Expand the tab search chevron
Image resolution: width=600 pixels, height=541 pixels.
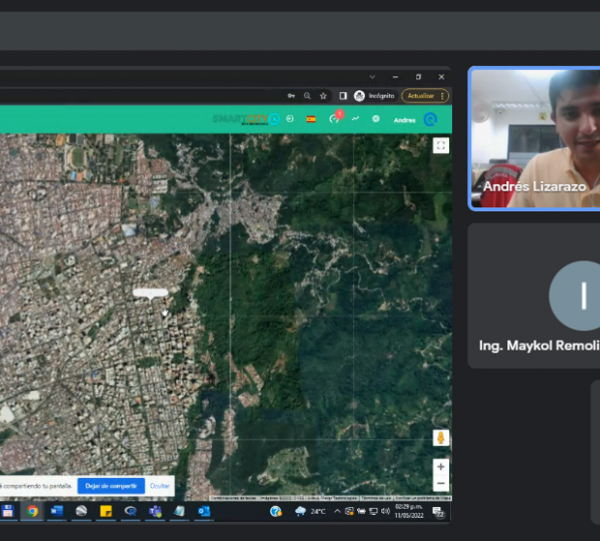(x=372, y=77)
